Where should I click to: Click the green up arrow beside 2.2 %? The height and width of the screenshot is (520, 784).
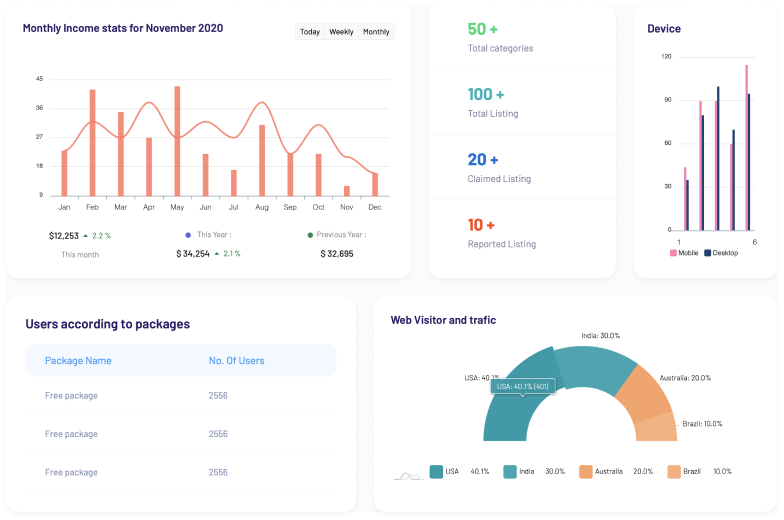[86, 236]
